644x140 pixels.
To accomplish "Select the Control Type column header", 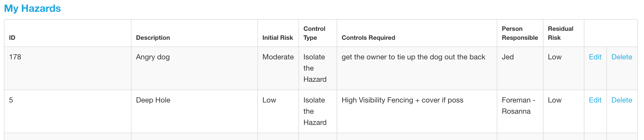I will [x=314, y=33].
